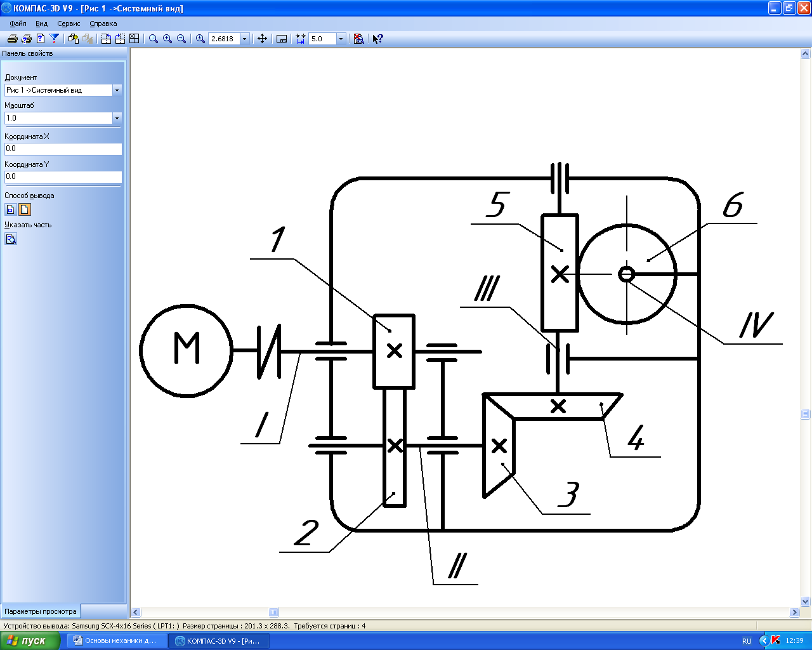Click the КОМПАС-3D V9 taskbar button
Screen dimensions: 812x650
click(x=219, y=640)
